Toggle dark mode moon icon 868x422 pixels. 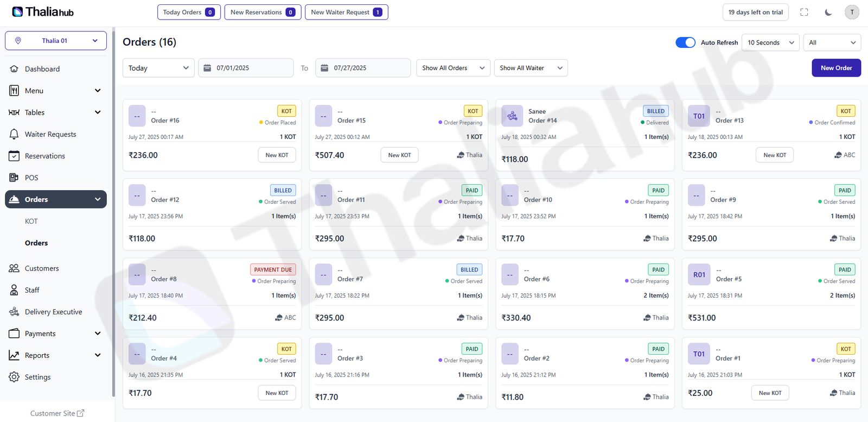click(x=828, y=12)
